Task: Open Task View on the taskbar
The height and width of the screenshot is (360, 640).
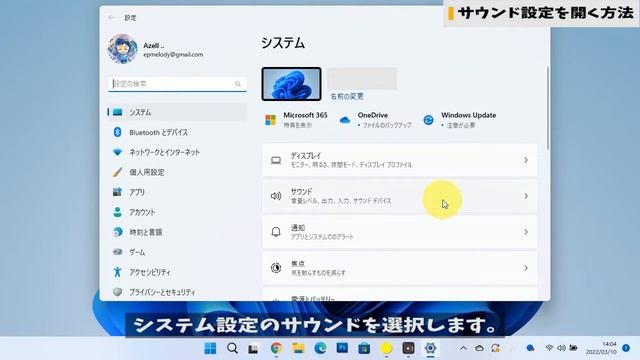Action: (x=254, y=348)
